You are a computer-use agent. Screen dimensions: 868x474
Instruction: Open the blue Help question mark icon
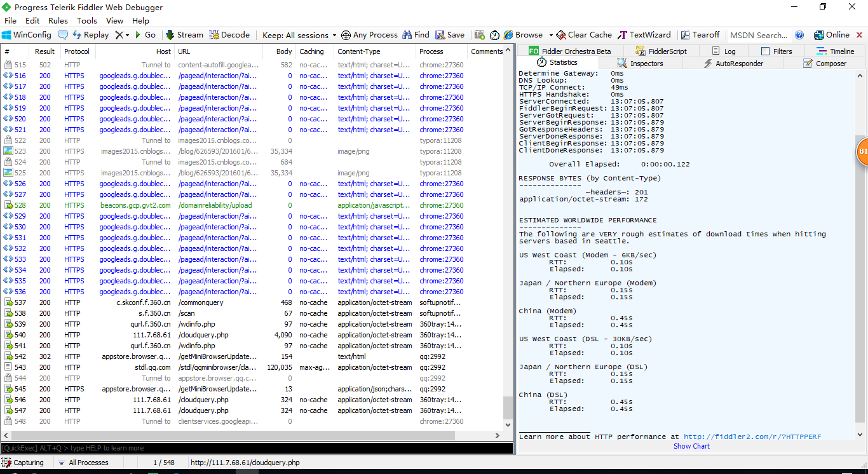[799, 35]
